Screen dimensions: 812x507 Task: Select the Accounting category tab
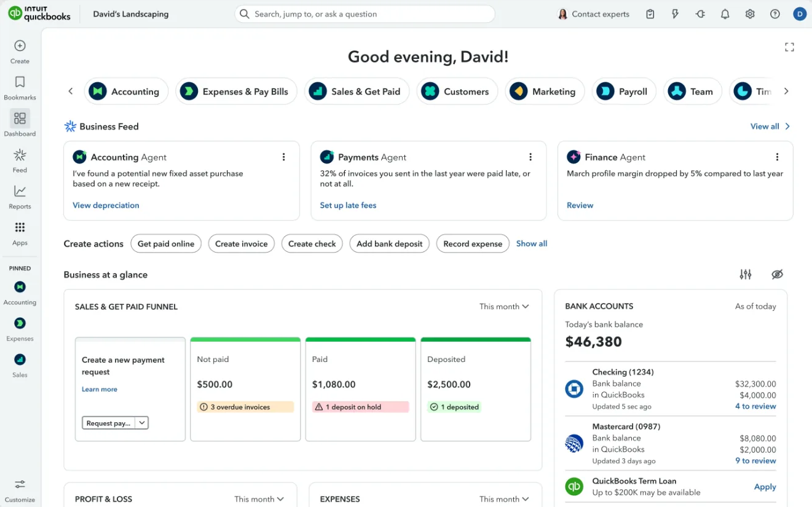(126, 92)
